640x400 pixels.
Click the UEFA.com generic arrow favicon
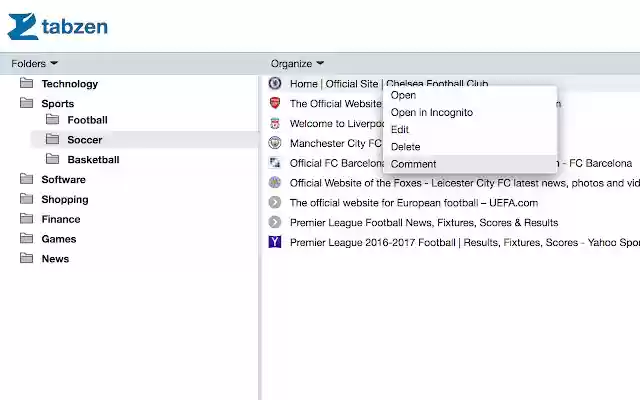[275, 202]
